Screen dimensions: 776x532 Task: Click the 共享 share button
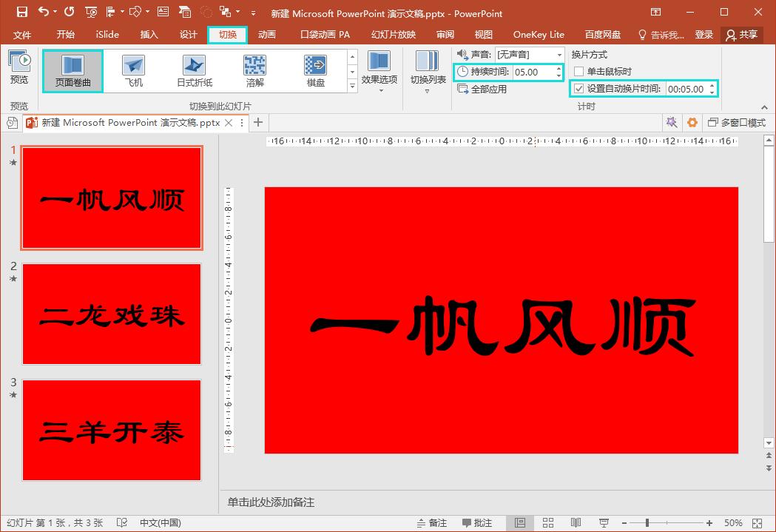[742, 35]
